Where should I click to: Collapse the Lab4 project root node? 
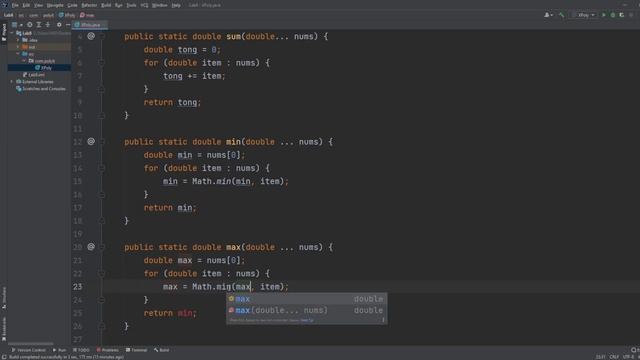pyautogui.click(x=12, y=33)
